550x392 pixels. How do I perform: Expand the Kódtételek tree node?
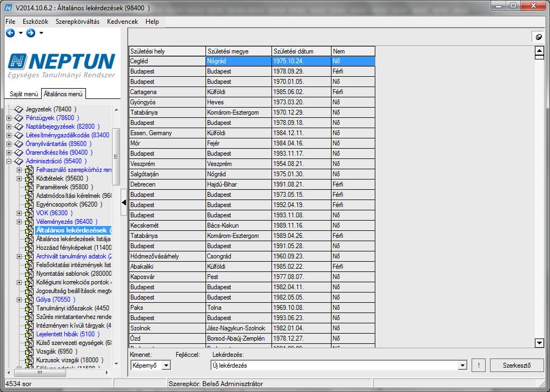tap(19, 178)
